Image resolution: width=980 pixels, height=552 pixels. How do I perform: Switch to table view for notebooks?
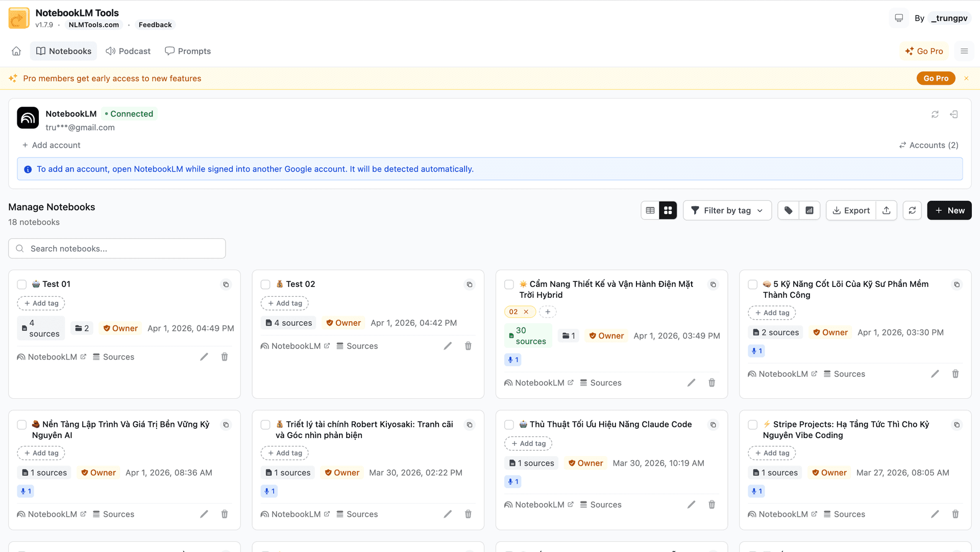click(650, 210)
